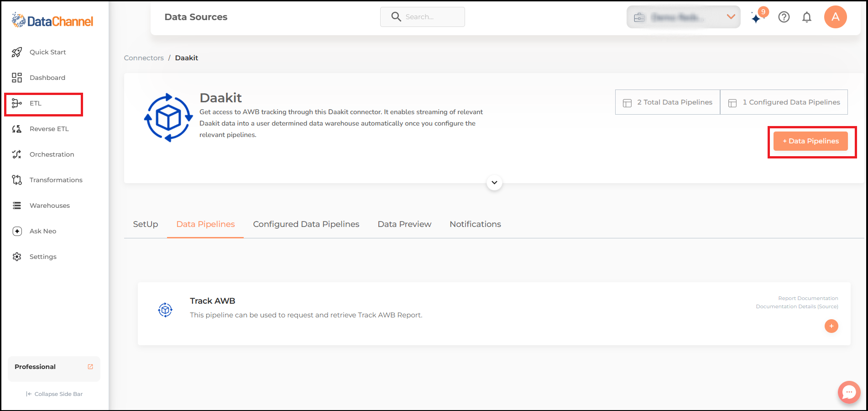This screenshot has height=411, width=868.
Task: Click the Track AWB description text
Action: (306, 315)
